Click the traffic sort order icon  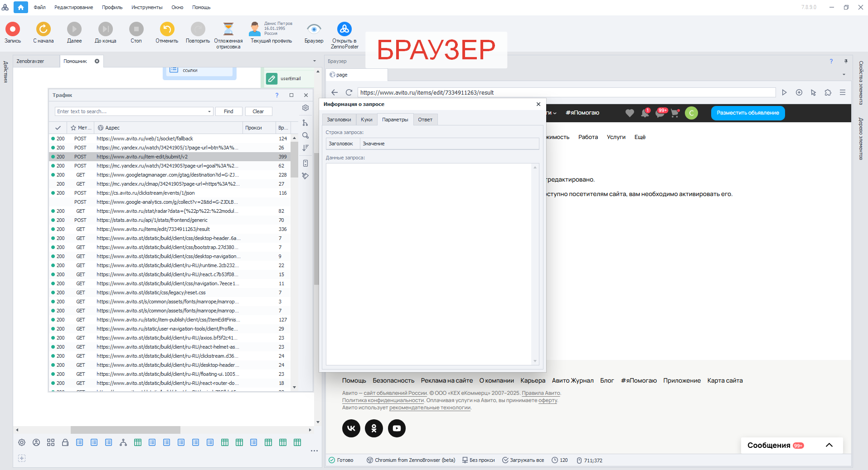pos(305,148)
